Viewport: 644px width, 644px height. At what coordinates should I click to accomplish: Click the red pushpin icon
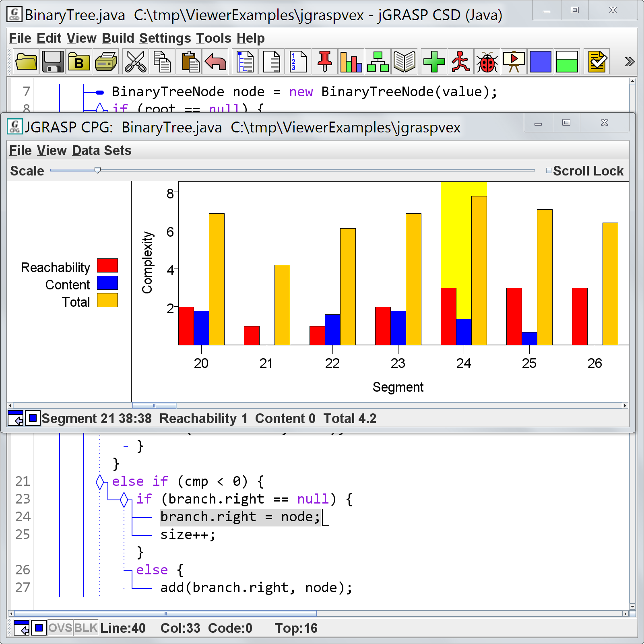pos(325,62)
